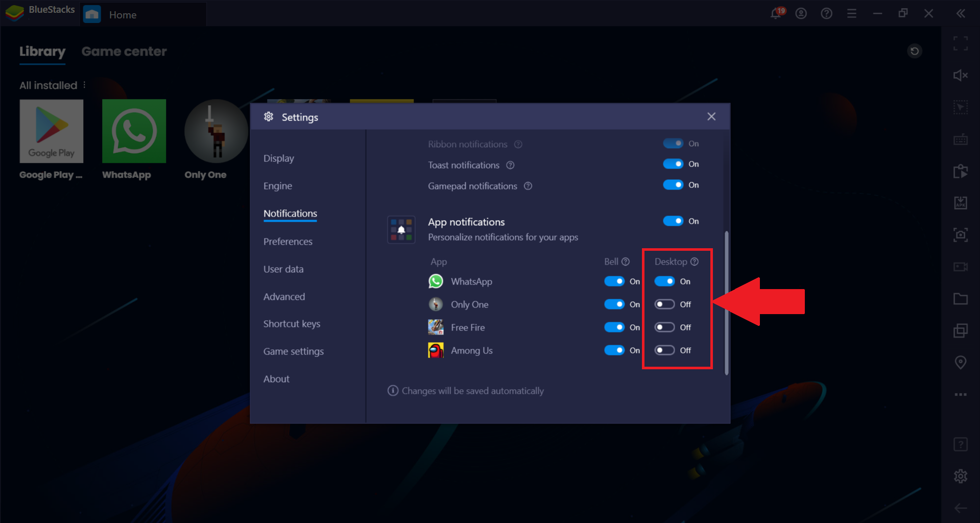Viewport: 980px width, 523px height.
Task: Enable Among Us Desktop notifications
Action: coord(664,350)
